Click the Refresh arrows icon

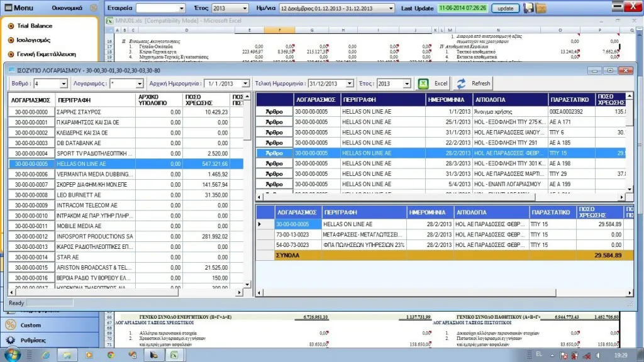coord(461,84)
